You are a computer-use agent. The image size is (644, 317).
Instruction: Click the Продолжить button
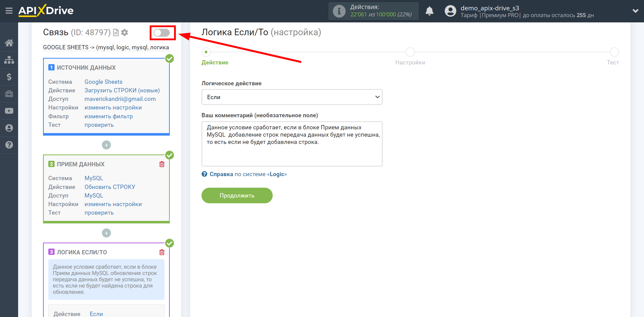pyautogui.click(x=237, y=195)
